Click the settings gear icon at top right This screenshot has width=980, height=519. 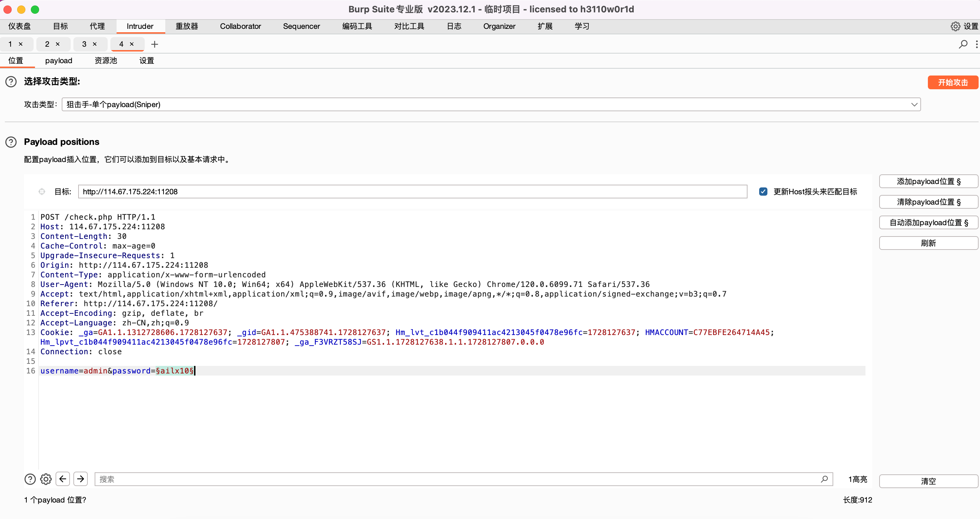(955, 26)
